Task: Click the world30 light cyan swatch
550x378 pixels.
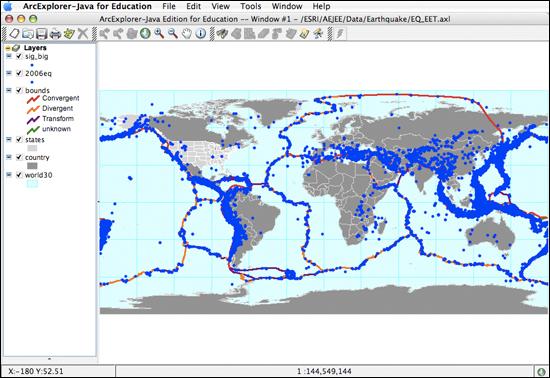Action: pyautogui.click(x=32, y=184)
